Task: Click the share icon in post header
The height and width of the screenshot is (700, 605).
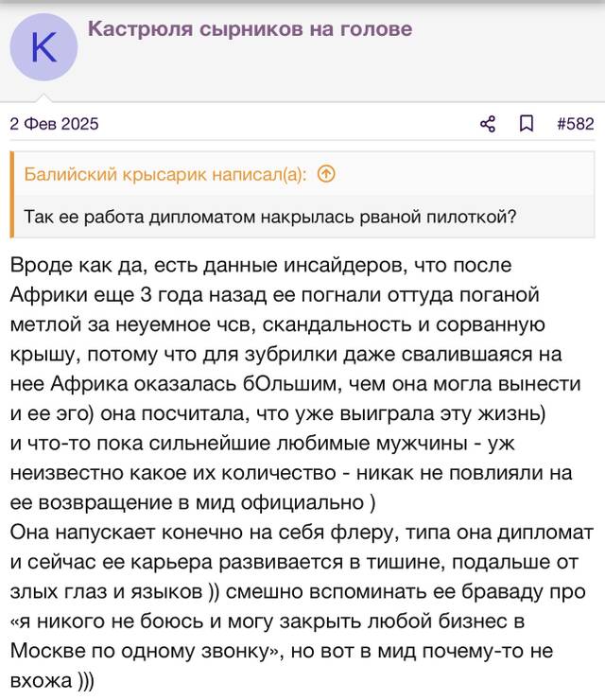Action: 488,124
